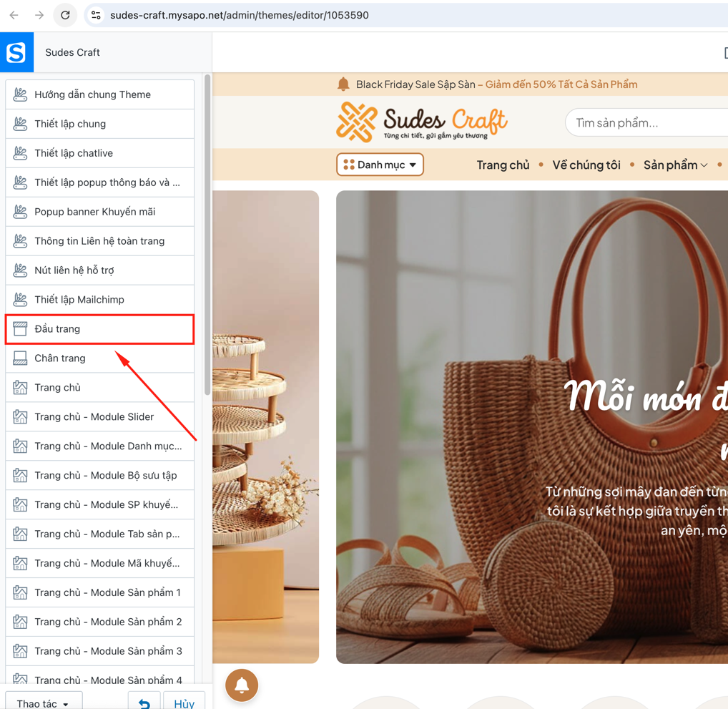
Task: Click the Sapo logo icon
Action: [x=16, y=52]
